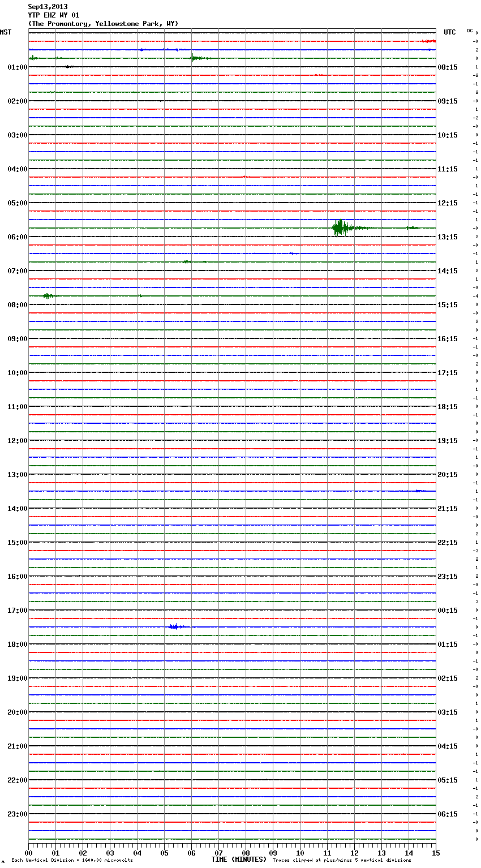Select the 07:00 MST time label
Image resolution: width=481 pixels, height=868 pixels.
tap(18, 271)
